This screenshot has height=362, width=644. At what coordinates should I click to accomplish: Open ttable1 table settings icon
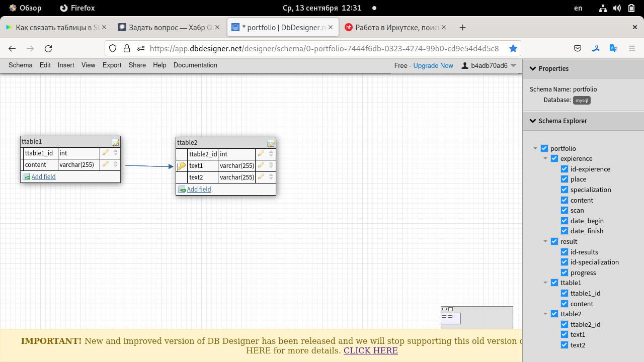pyautogui.click(x=115, y=142)
